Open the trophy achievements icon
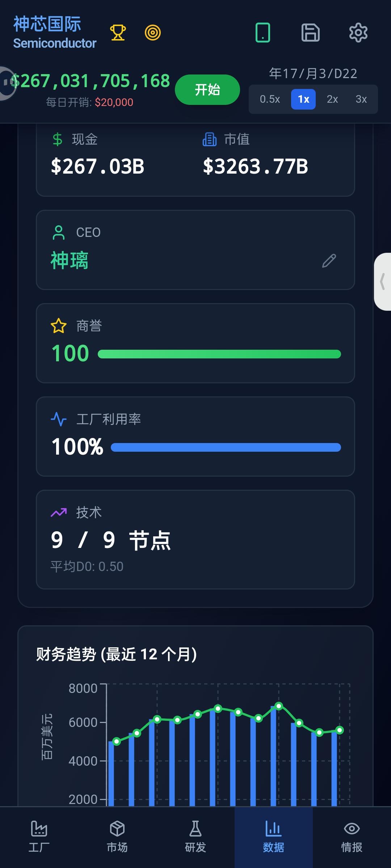 click(x=118, y=33)
